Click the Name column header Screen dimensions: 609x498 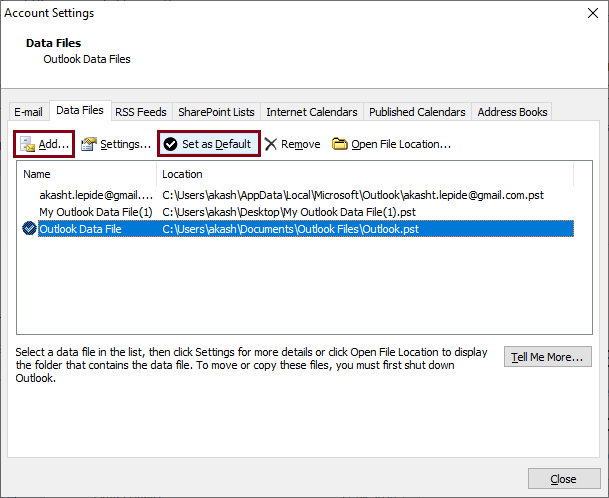[x=86, y=174]
